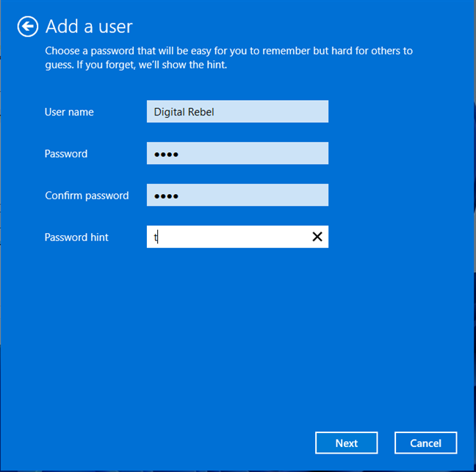Click the "Password hint" label
The image size is (476, 472).
[x=76, y=237]
